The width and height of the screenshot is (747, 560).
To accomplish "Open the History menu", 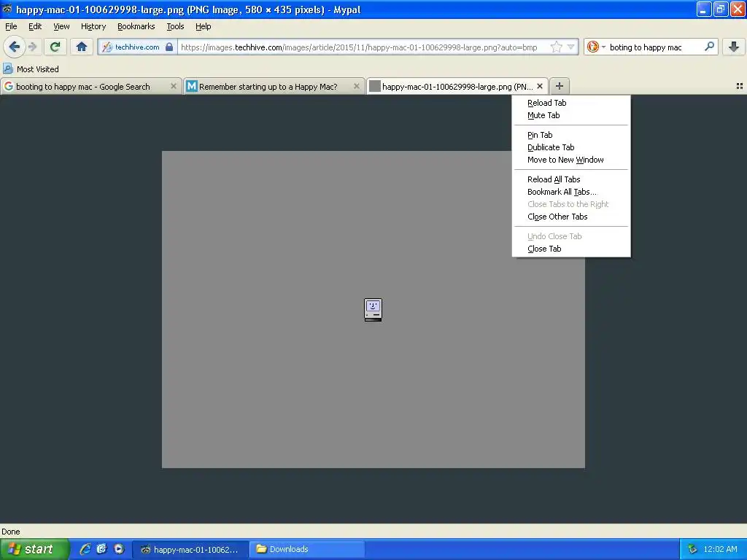I will tap(93, 26).
